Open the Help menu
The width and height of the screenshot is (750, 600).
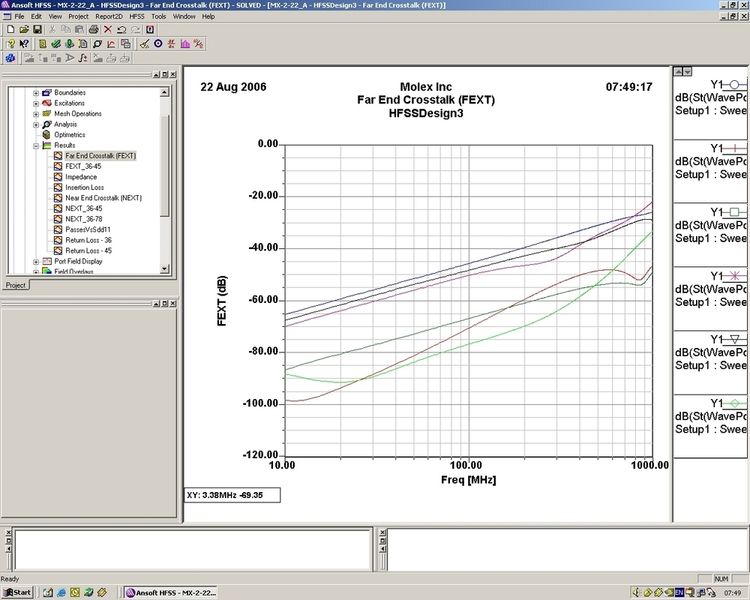208,16
